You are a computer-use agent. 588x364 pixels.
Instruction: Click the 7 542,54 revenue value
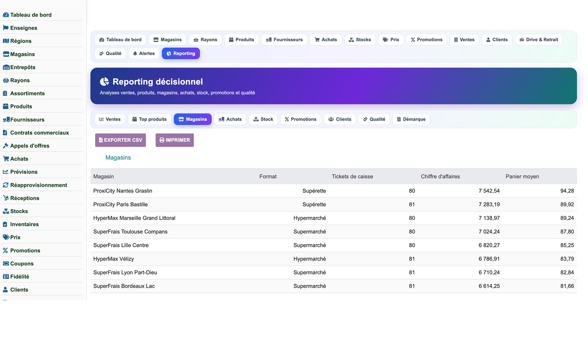pos(489,191)
